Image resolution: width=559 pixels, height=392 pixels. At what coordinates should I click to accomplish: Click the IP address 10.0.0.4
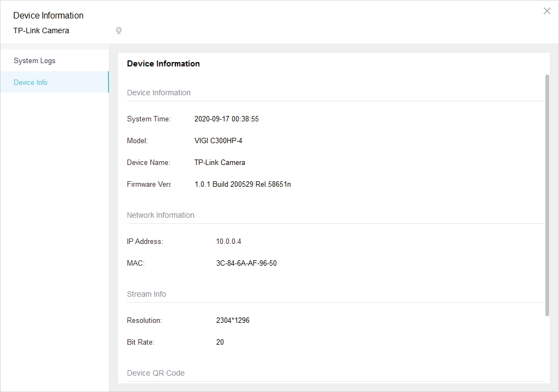[x=228, y=242]
